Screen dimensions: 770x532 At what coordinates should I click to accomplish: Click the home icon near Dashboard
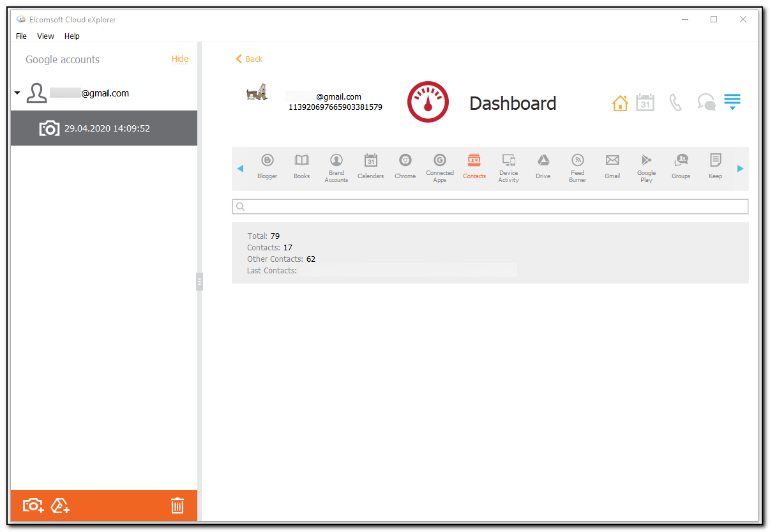619,102
